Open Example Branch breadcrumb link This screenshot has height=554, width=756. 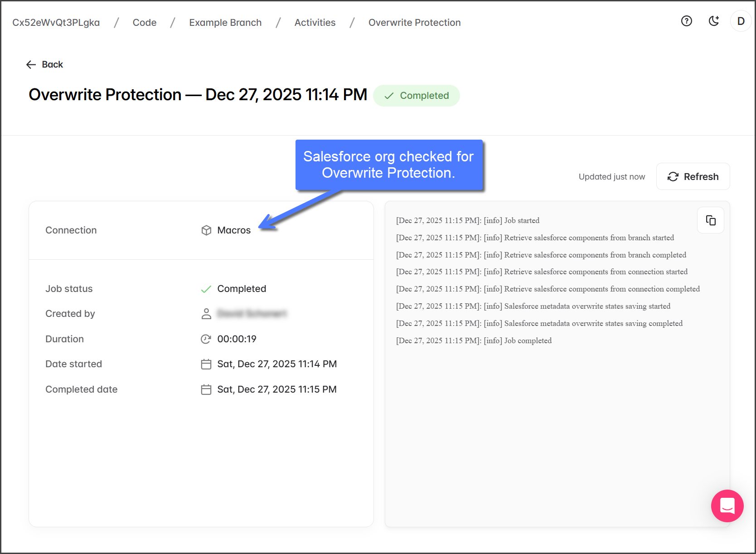click(225, 23)
